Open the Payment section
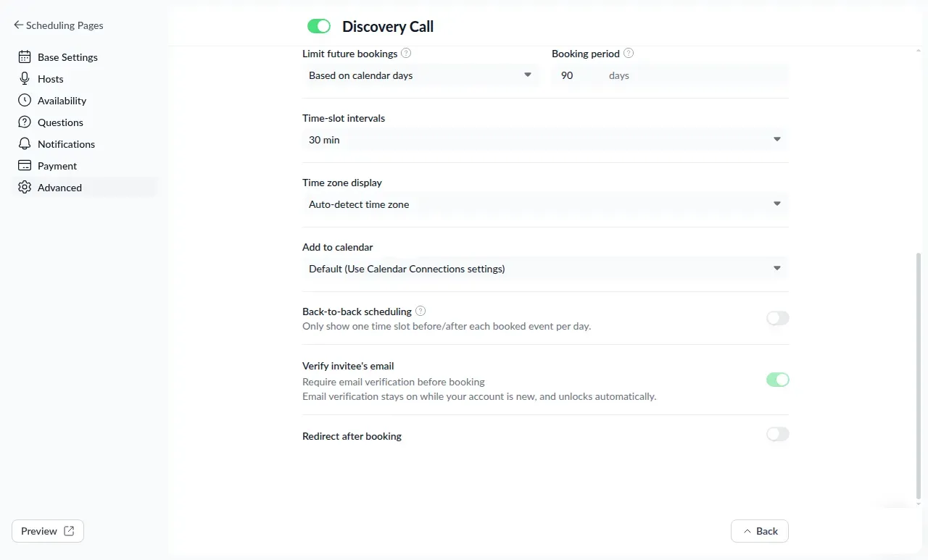 coord(85,166)
